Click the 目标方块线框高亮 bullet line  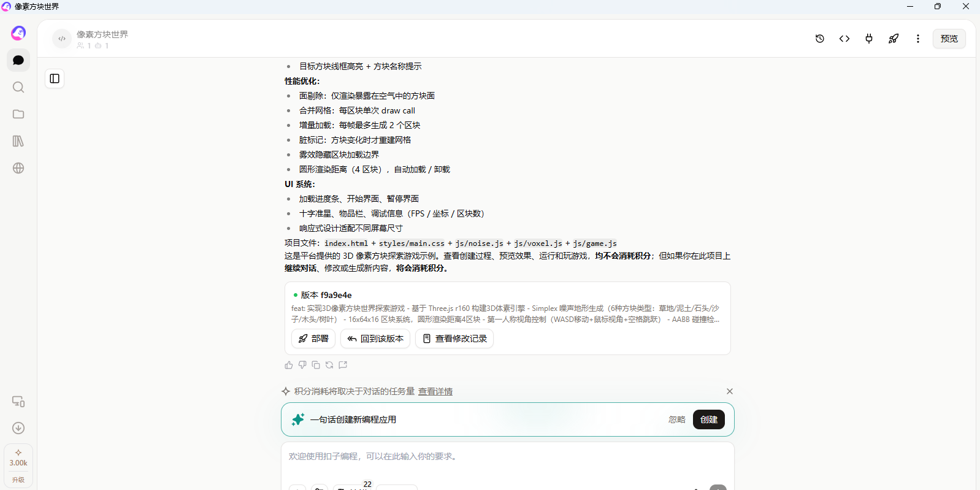361,66
